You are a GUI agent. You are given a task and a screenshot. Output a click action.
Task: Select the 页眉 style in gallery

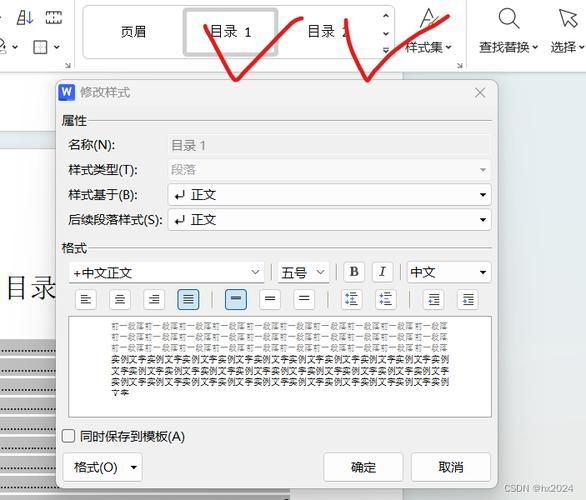pyautogui.click(x=133, y=32)
